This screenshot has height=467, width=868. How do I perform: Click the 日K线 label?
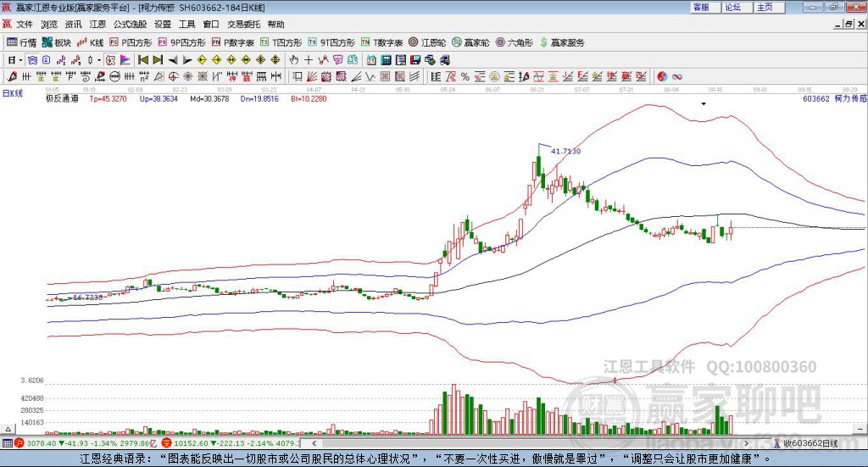(13, 93)
